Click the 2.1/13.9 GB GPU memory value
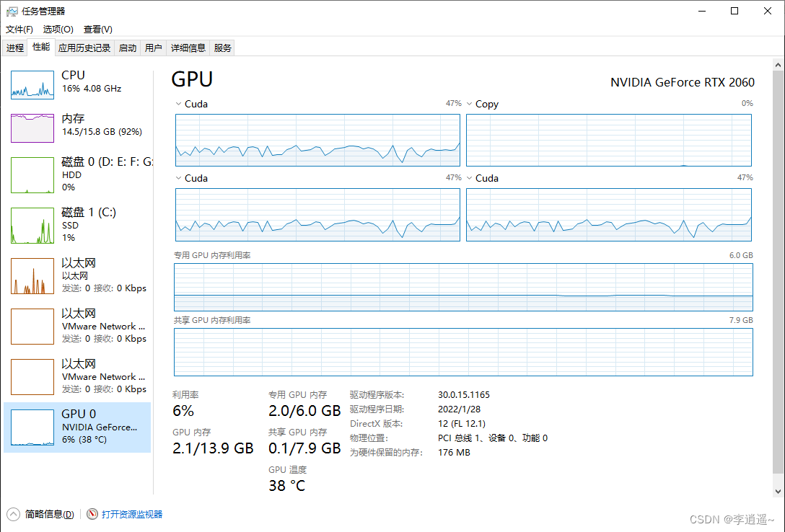785x532 pixels. coord(213,448)
